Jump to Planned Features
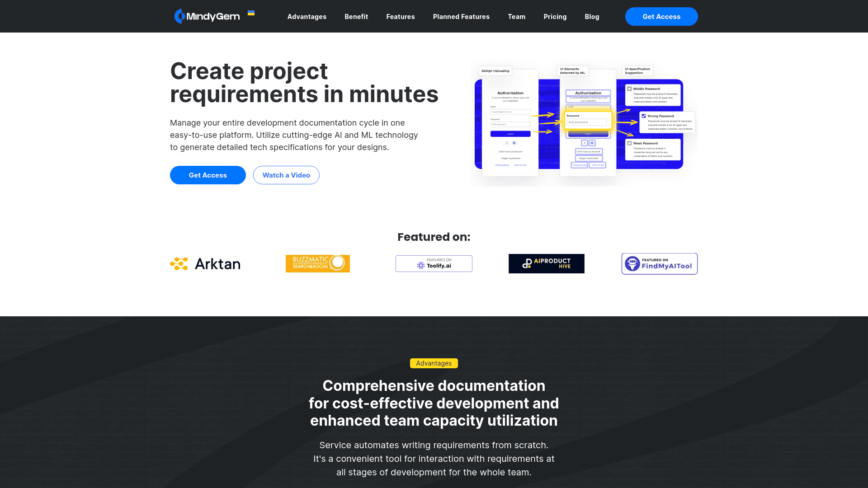Image resolution: width=868 pixels, height=488 pixels. pos(461,17)
